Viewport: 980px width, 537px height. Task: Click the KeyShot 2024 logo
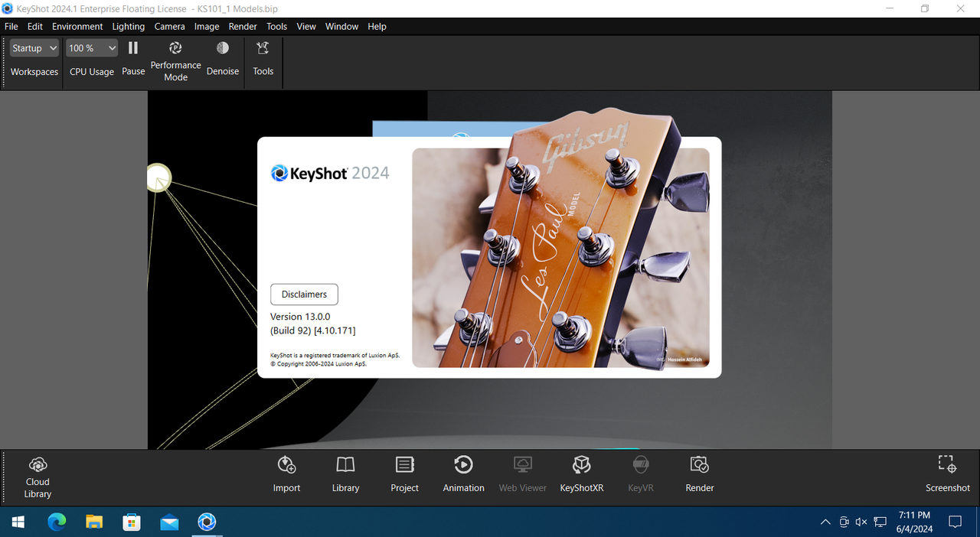[x=330, y=173]
